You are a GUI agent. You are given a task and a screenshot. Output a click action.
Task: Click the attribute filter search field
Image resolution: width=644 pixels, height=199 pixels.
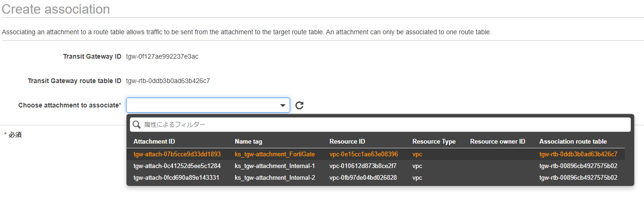point(380,124)
